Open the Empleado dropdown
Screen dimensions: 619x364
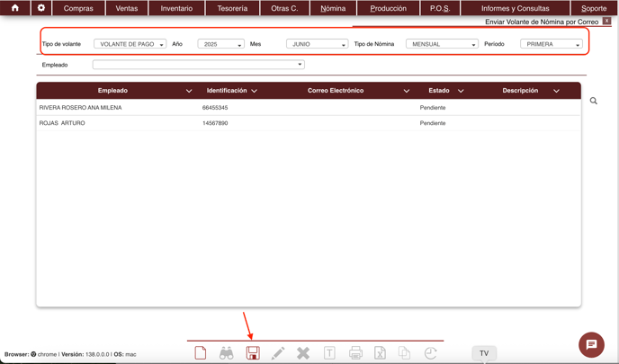[198, 65]
